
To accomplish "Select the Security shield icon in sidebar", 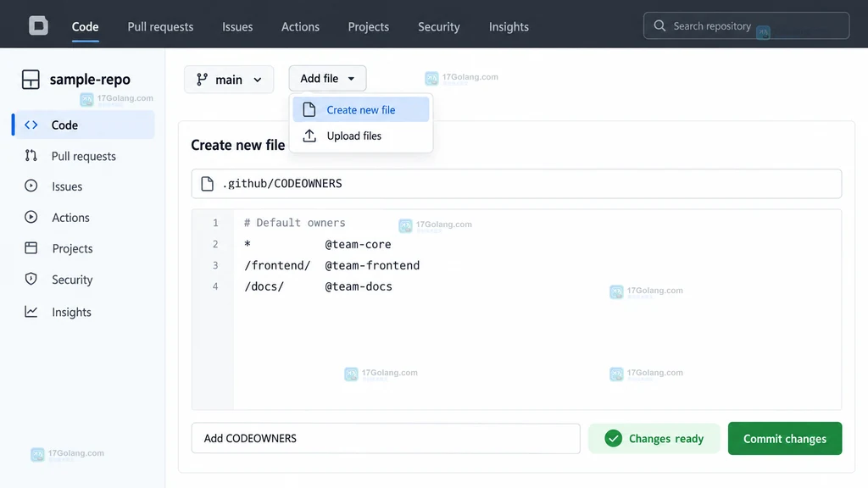I will 31,279.
